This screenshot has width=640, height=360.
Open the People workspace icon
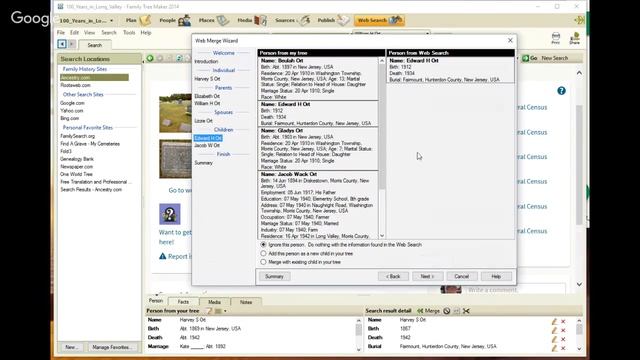click(184, 20)
